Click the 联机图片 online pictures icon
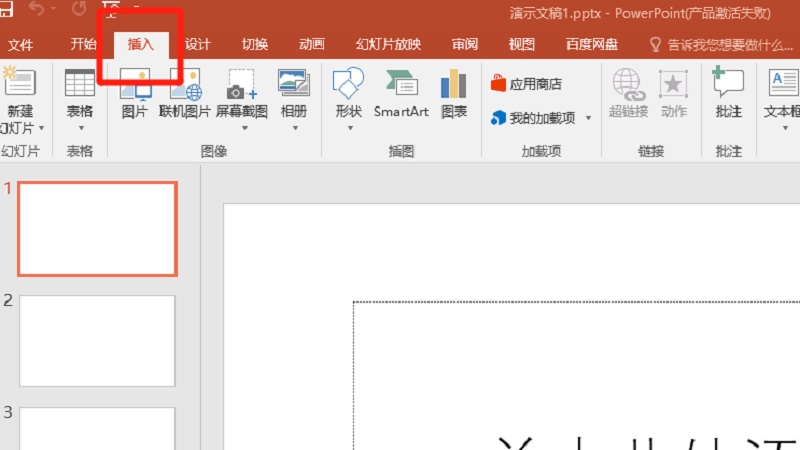This screenshot has height=450, width=800. (187, 94)
